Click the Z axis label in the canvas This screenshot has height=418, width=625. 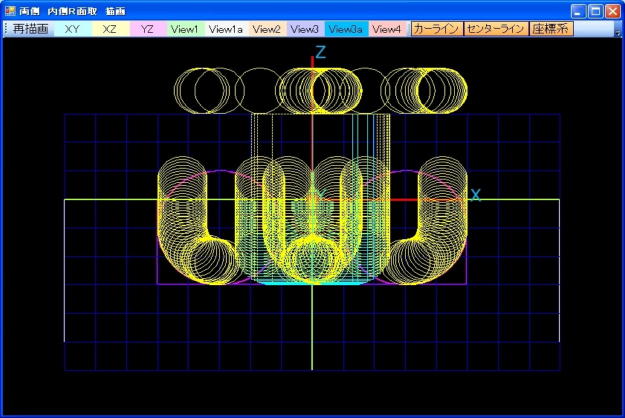pyautogui.click(x=321, y=52)
